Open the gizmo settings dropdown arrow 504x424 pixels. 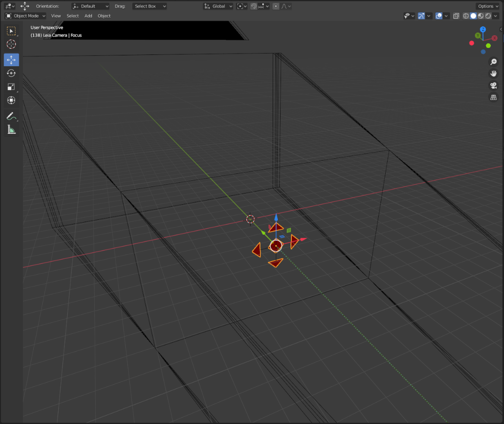point(429,16)
